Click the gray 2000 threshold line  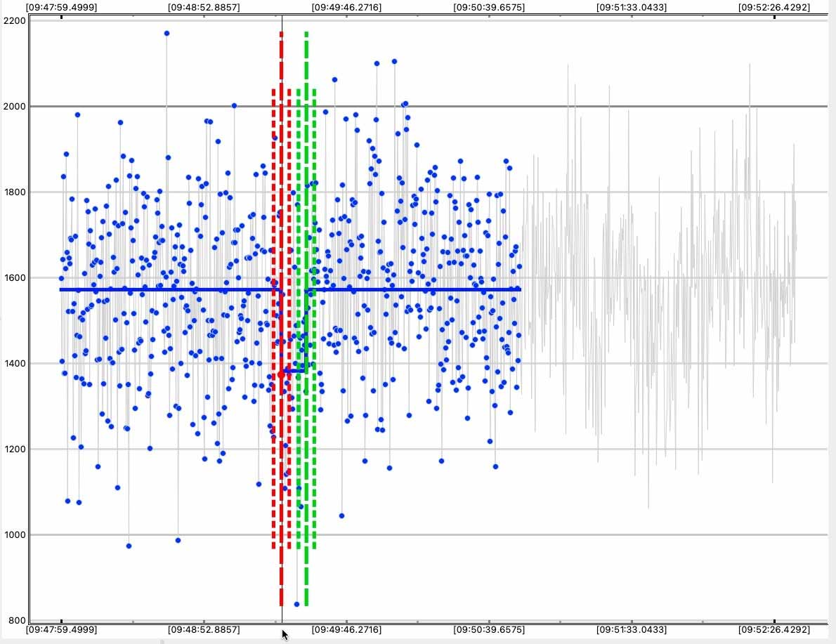[x=429, y=106]
